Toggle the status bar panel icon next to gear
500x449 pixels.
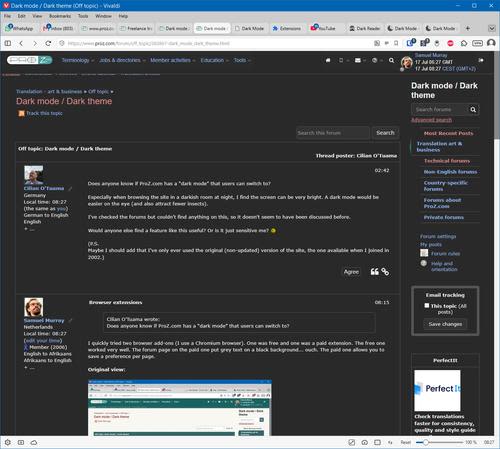coord(21,442)
